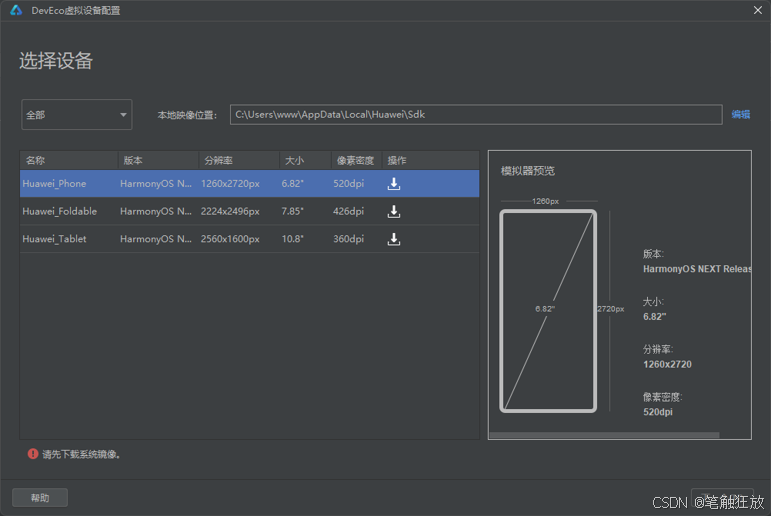Viewport: 772px width, 517px height.
Task: Click the 426dpi density cell
Action: click(348, 211)
